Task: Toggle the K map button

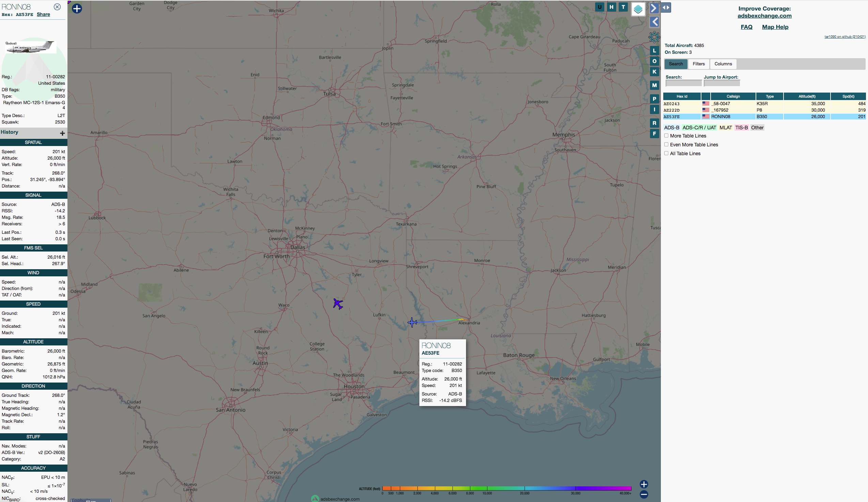Action: click(x=654, y=71)
